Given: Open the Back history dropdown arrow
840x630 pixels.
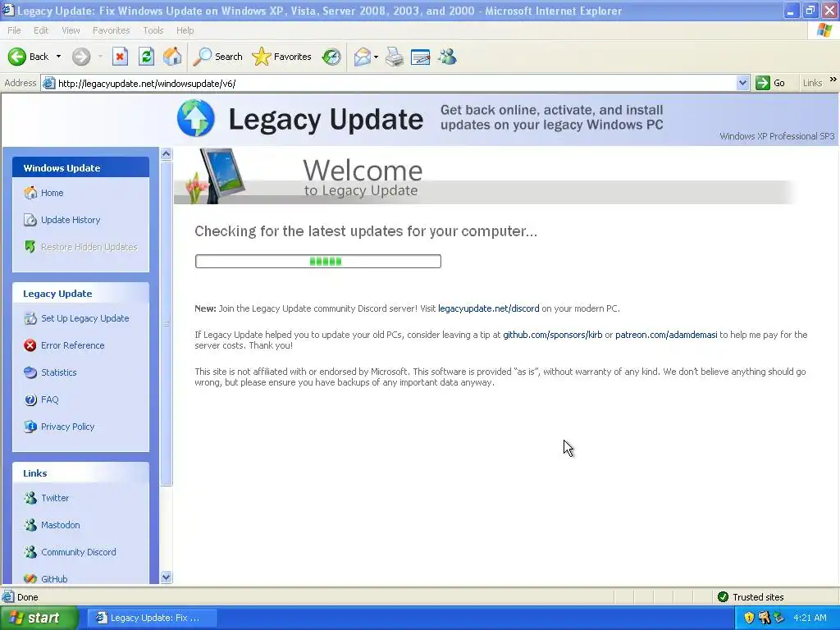Looking at the screenshot, I should (58, 57).
